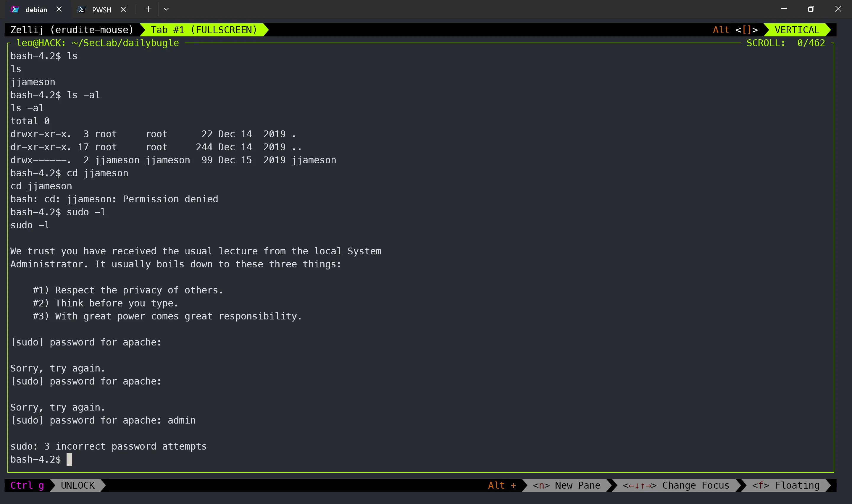Click the Change Focus shortcut hint
Image resolution: width=852 pixels, height=504 pixels.
click(x=676, y=485)
